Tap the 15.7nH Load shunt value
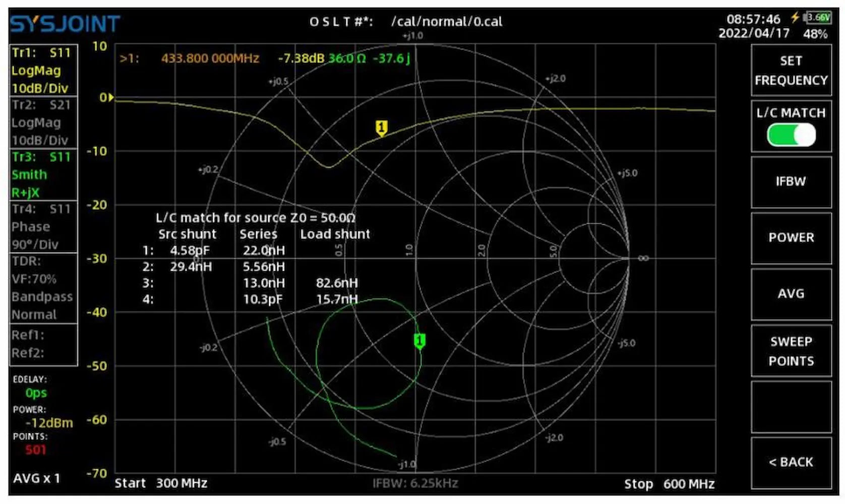 [337, 299]
